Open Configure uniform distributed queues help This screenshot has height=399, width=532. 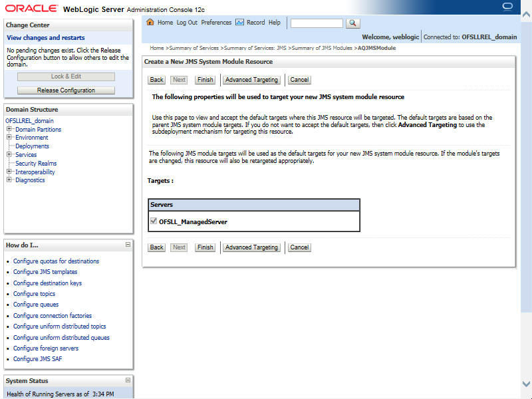point(61,338)
